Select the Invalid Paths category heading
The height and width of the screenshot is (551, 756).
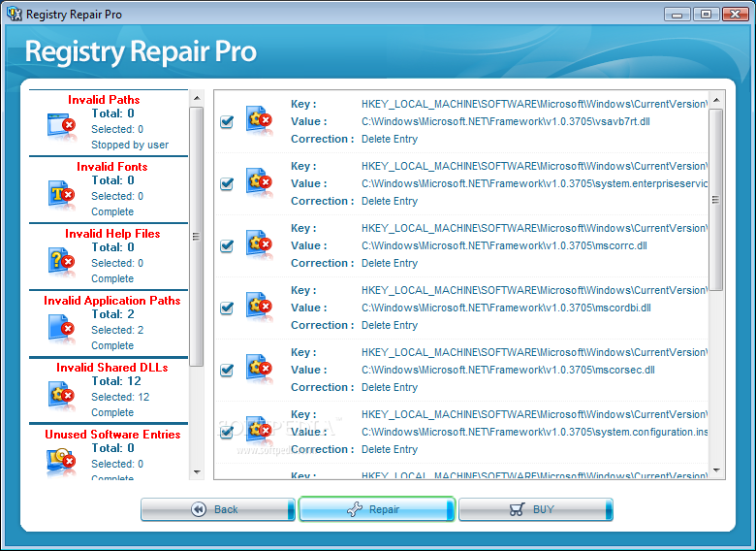point(104,100)
